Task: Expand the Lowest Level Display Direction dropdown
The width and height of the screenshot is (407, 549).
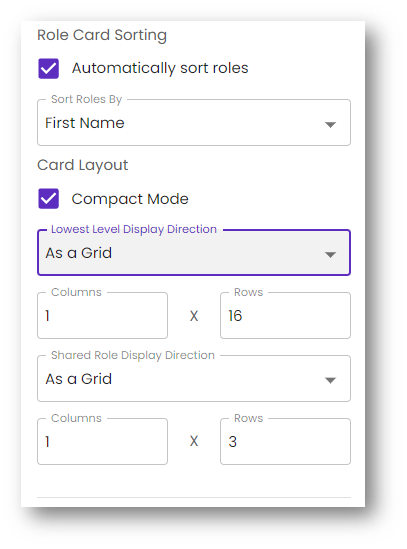Action: pos(194,252)
